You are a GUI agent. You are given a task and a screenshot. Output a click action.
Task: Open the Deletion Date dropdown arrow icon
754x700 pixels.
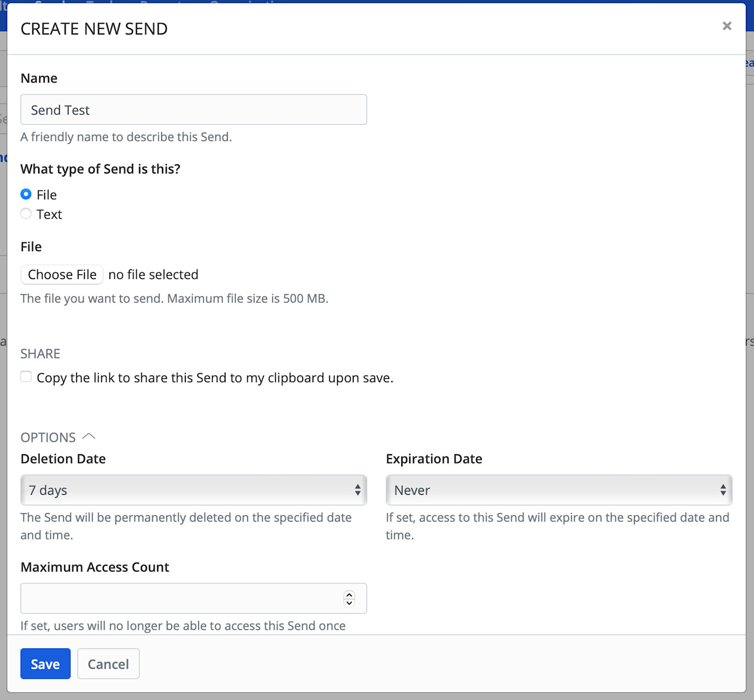coord(358,490)
